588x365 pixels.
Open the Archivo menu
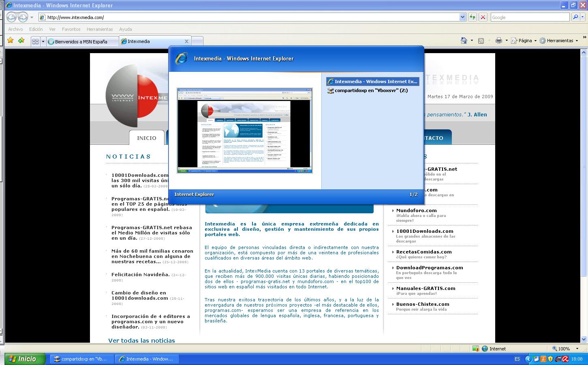coord(15,29)
